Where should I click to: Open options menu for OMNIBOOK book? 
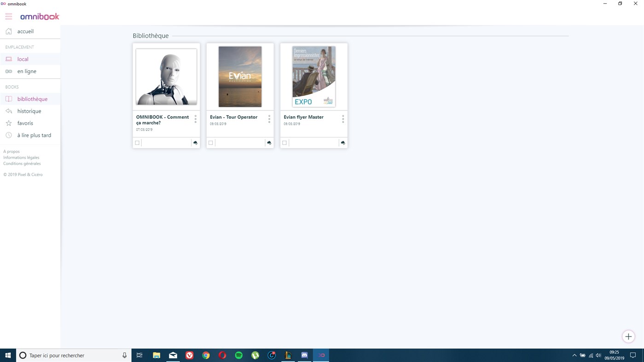coord(196,119)
